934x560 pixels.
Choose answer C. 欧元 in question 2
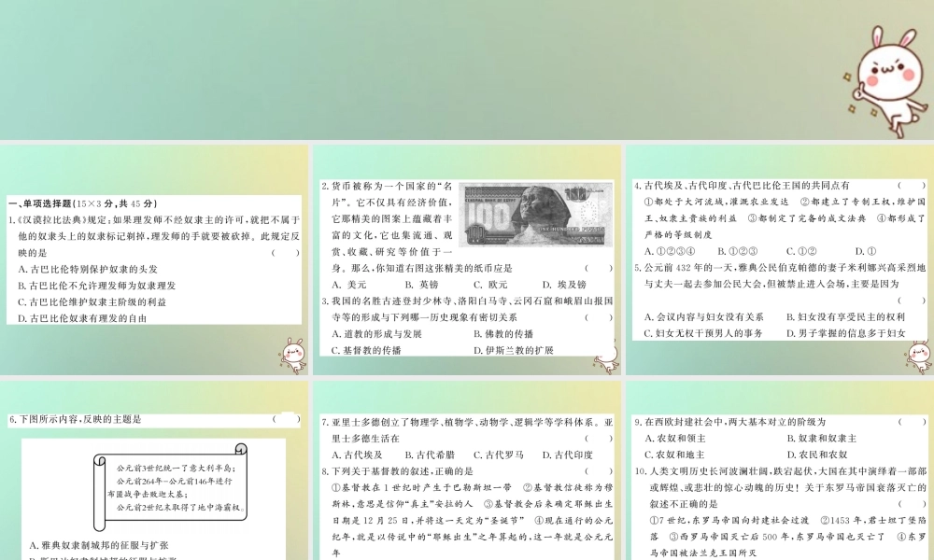[490, 285]
